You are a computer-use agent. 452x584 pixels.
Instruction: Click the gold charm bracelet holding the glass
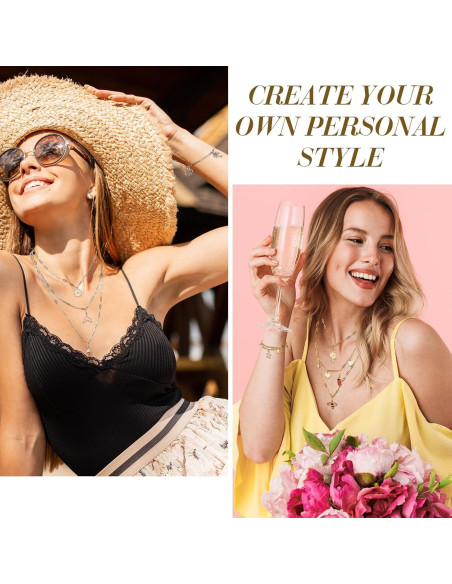click(x=273, y=349)
